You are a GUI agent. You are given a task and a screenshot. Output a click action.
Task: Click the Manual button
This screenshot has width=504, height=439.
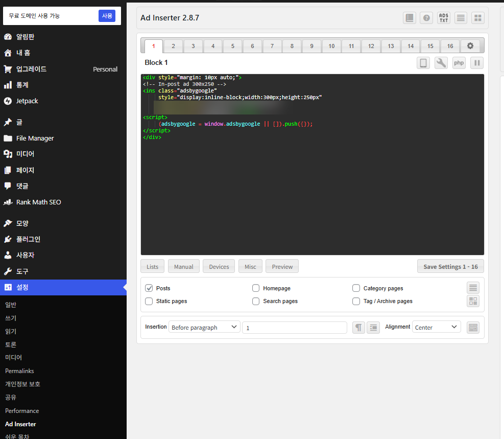[x=183, y=267]
